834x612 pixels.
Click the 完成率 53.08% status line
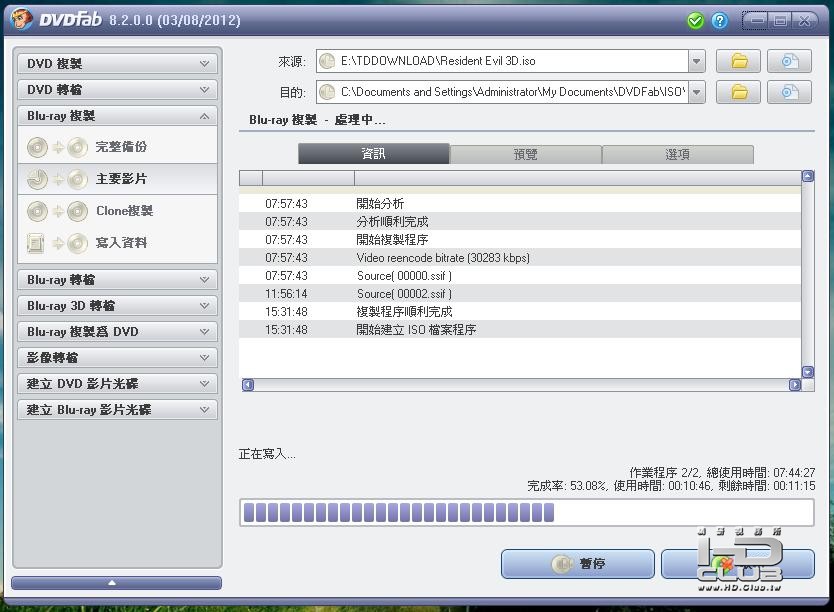(671, 485)
